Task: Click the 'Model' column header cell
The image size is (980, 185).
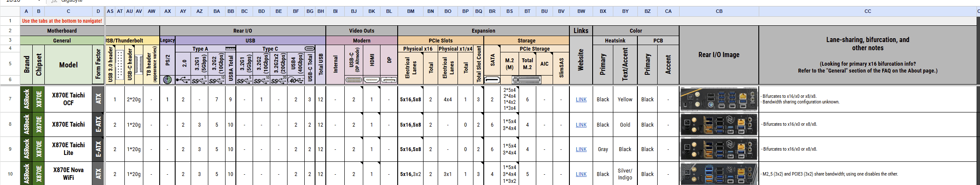Action: pos(68,65)
